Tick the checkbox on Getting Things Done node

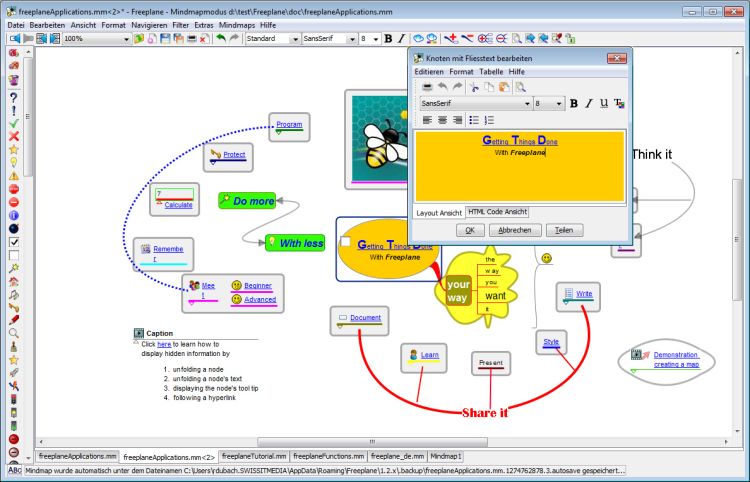pos(345,243)
